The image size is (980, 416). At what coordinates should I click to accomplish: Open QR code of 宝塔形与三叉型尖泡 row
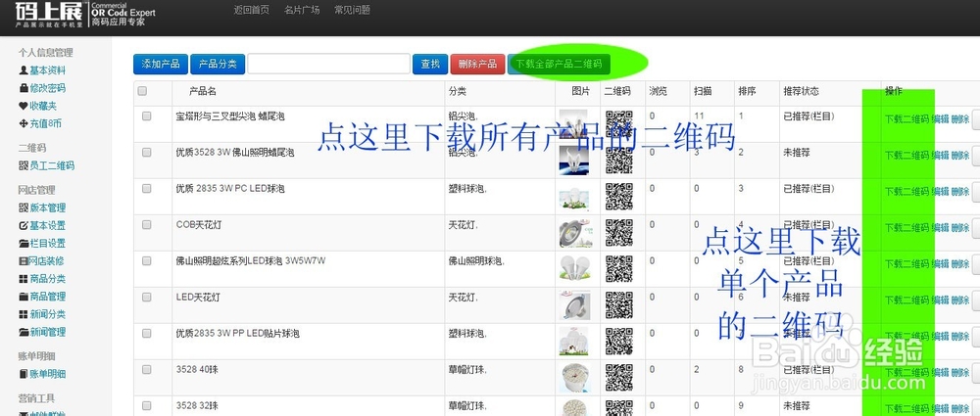(618, 124)
